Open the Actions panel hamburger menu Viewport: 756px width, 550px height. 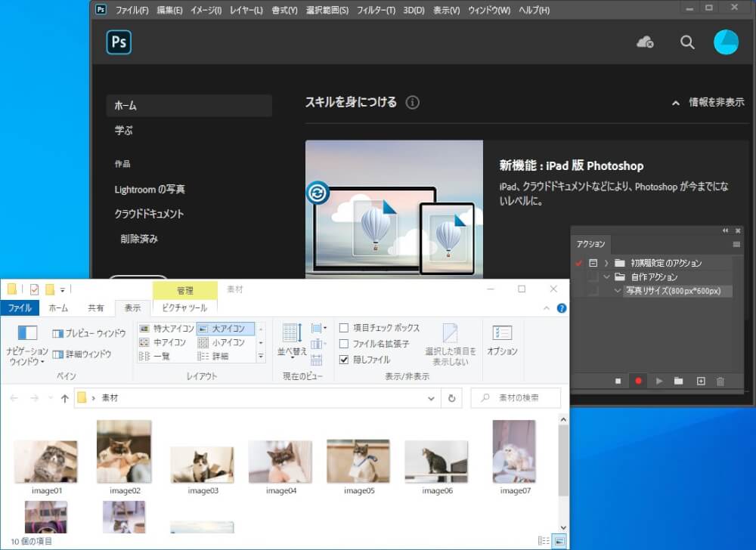coord(736,244)
